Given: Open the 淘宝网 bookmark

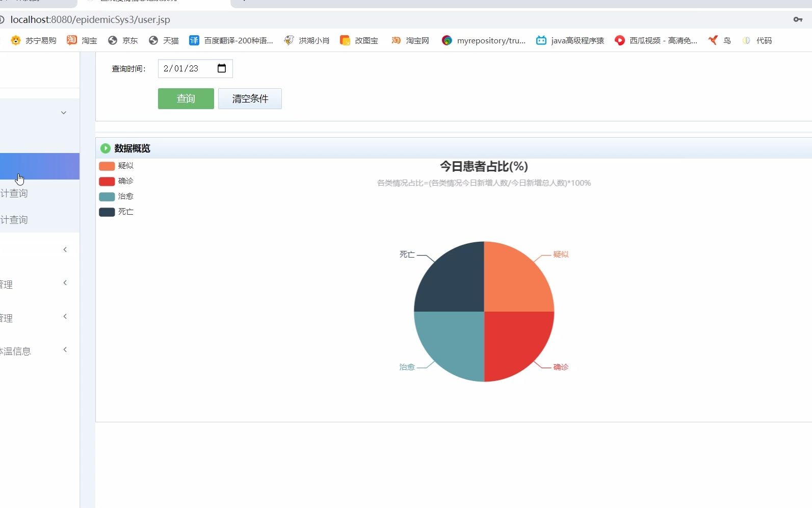Looking at the screenshot, I should coord(410,40).
